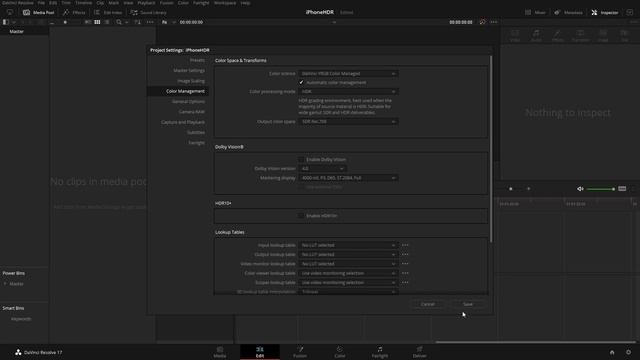Switch to the Deliver page

[x=420, y=352]
